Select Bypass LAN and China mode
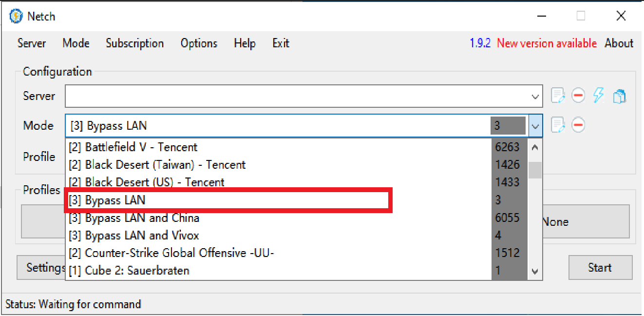Screen dimensions: 644x316 point(142,218)
